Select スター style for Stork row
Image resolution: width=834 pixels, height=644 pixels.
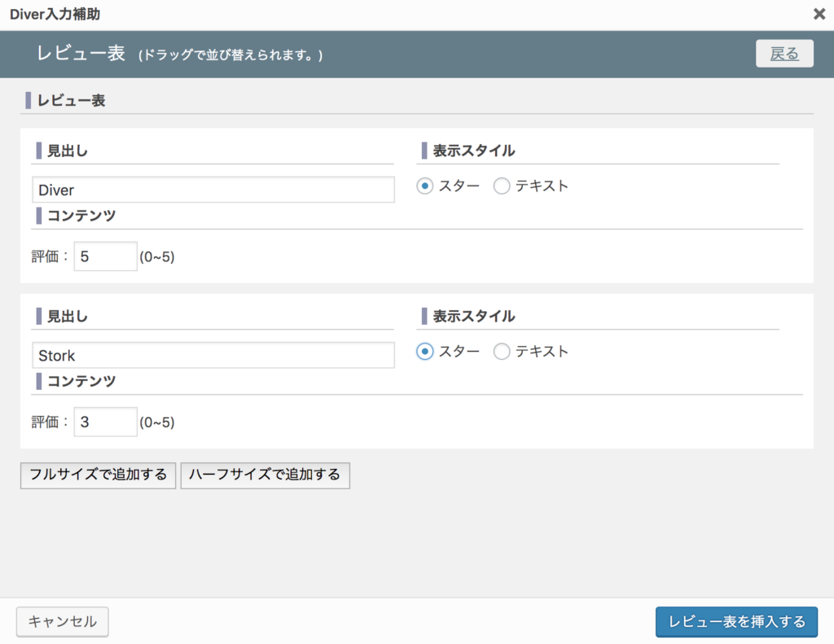(x=424, y=352)
